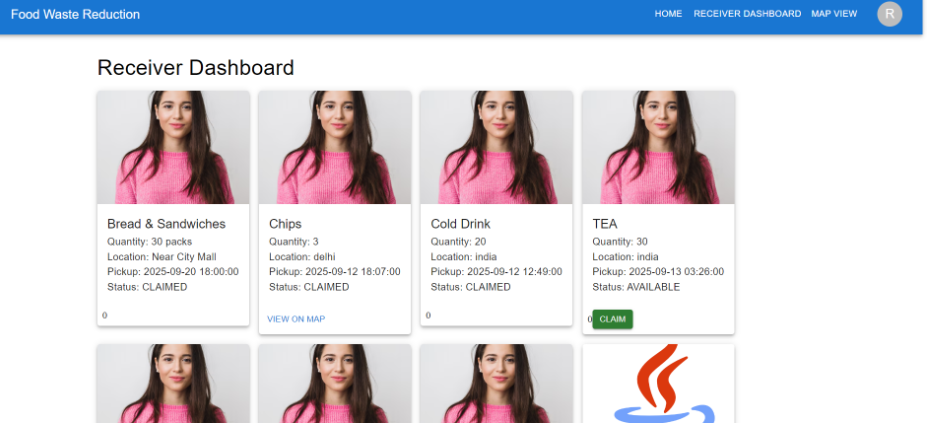927x423 pixels.
Task: Go to the HOME page
Action: click(x=668, y=14)
